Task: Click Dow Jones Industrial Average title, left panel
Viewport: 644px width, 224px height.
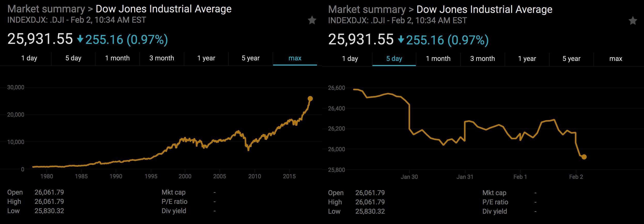Action: point(164,9)
